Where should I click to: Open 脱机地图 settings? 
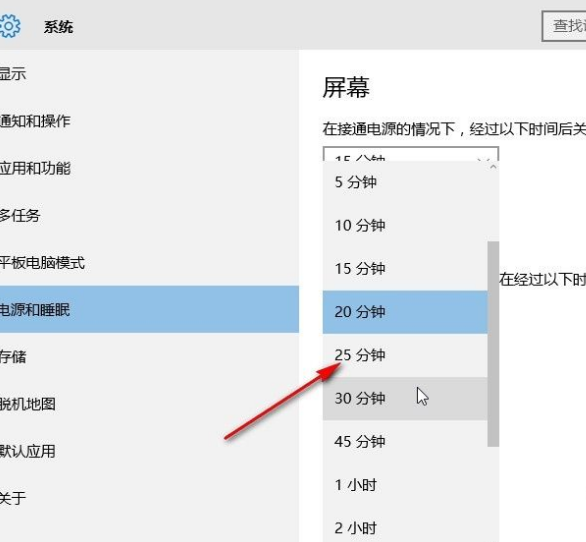coord(149,404)
